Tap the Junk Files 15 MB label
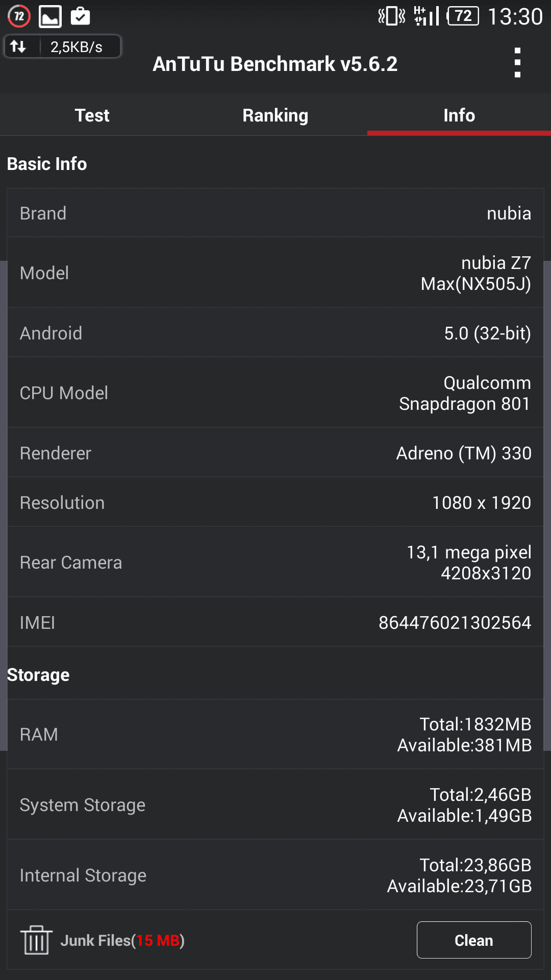Viewport: 551px width, 980px height. click(x=122, y=940)
